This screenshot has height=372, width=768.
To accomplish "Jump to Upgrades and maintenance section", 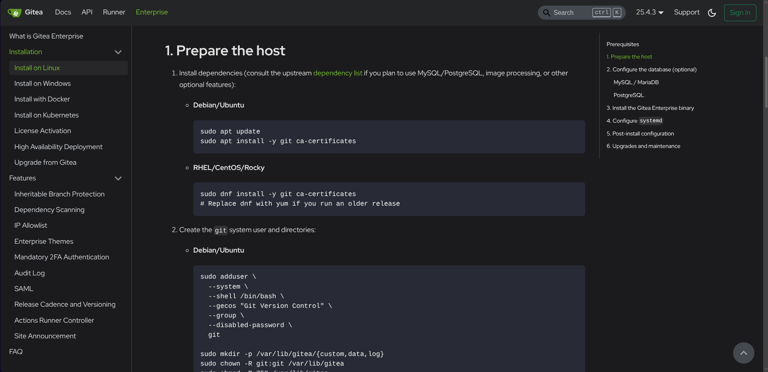I will tap(643, 146).
